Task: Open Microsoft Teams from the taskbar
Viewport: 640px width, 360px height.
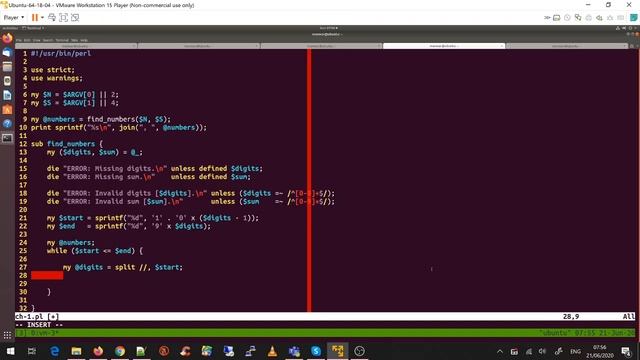Action: click(294, 351)
